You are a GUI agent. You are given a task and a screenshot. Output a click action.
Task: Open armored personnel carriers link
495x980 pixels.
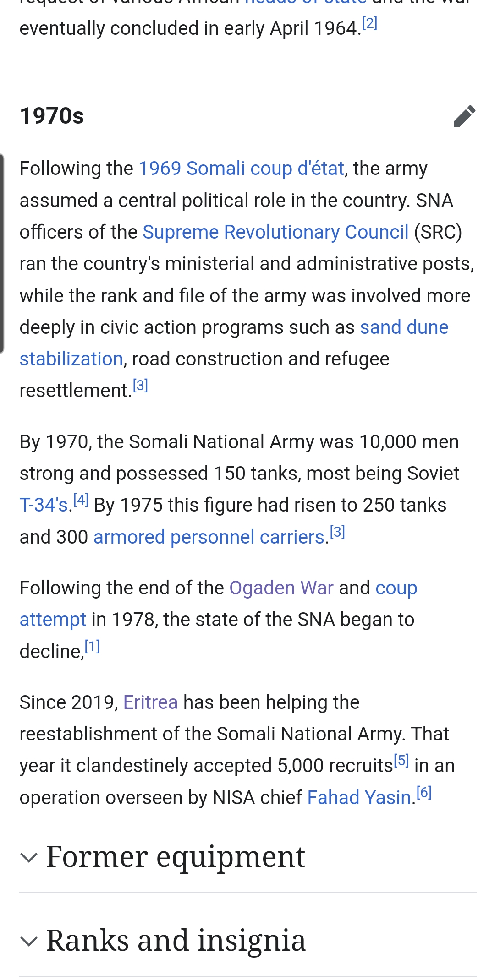(x=209, y=537)
